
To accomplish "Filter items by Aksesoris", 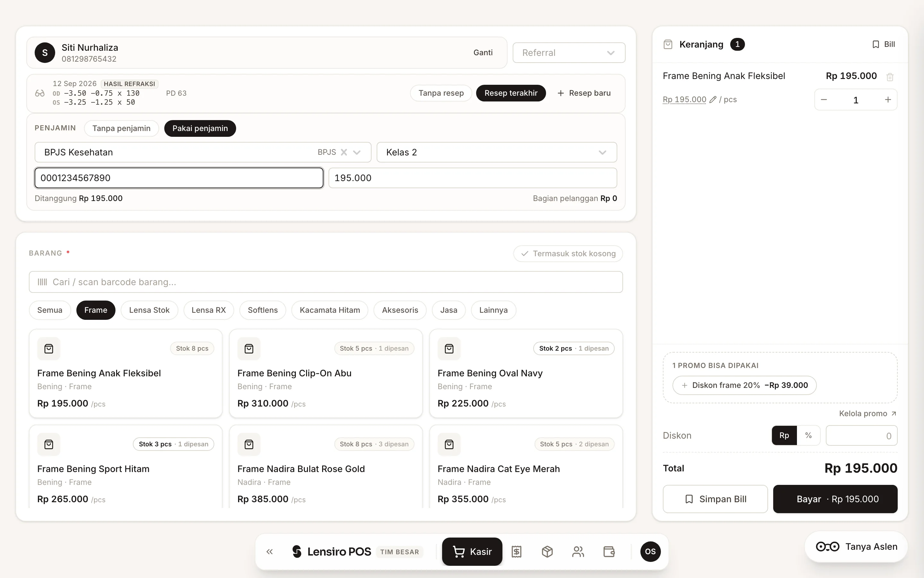I will point(400,310).
